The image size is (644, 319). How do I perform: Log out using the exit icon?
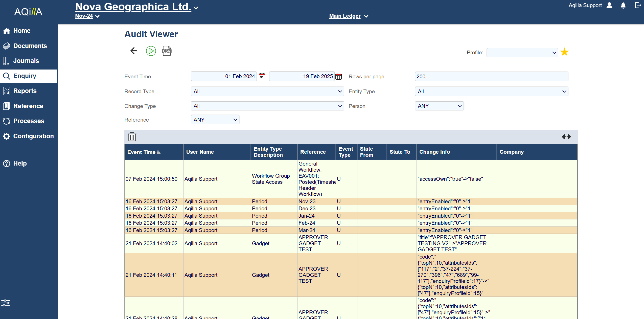pos(637,5)
